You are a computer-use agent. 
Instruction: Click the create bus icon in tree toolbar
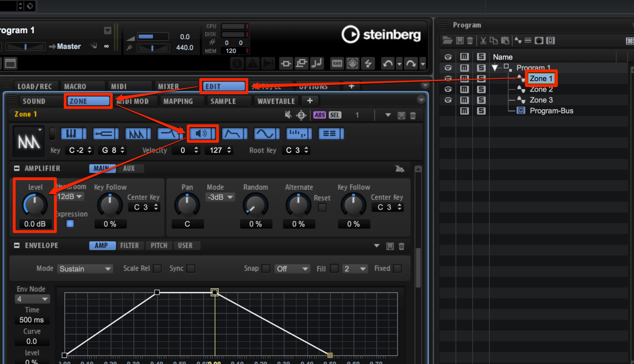[x=550, y=41]
